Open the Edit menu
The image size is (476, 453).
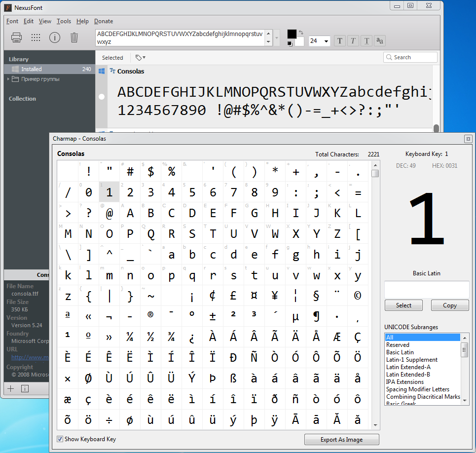click(x=29, y=21)
